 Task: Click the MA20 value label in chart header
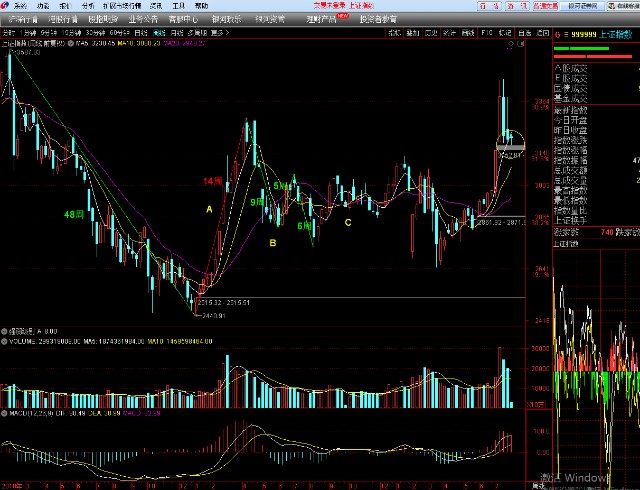[184, 43]
